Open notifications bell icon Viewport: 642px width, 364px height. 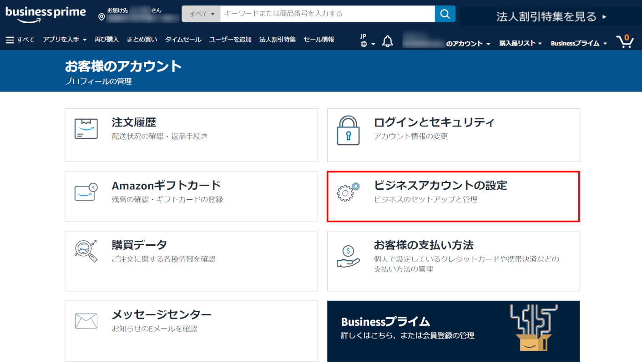point(388,41)
